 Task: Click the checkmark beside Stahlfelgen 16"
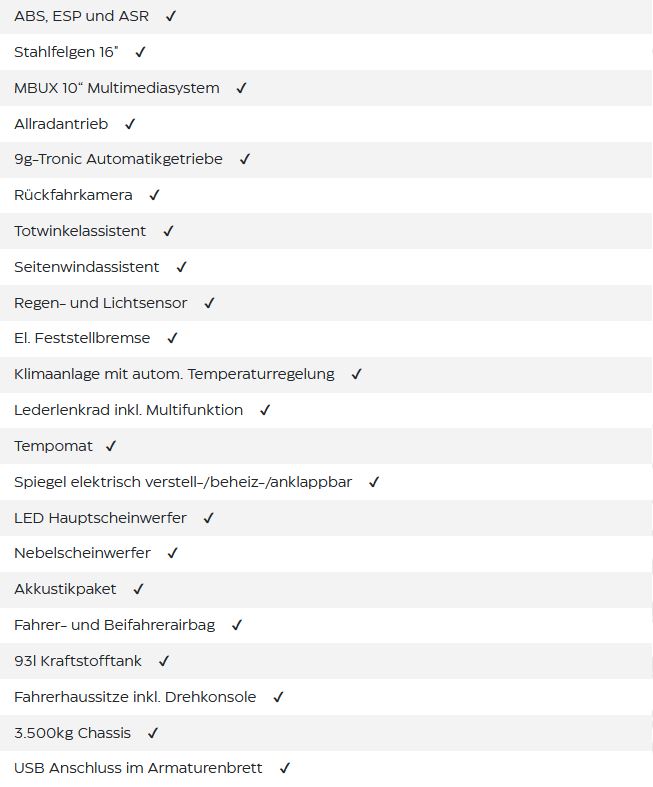[x=140, y=52]
